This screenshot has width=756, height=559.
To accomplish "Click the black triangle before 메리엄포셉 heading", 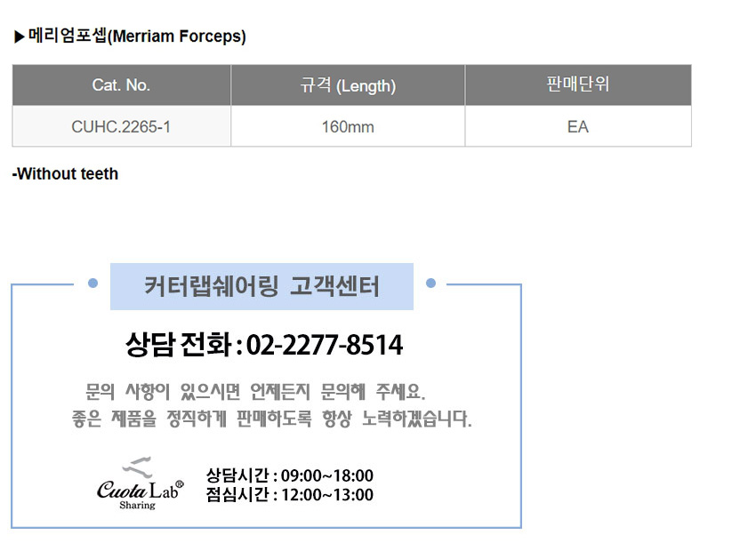I will coord(19,37).
